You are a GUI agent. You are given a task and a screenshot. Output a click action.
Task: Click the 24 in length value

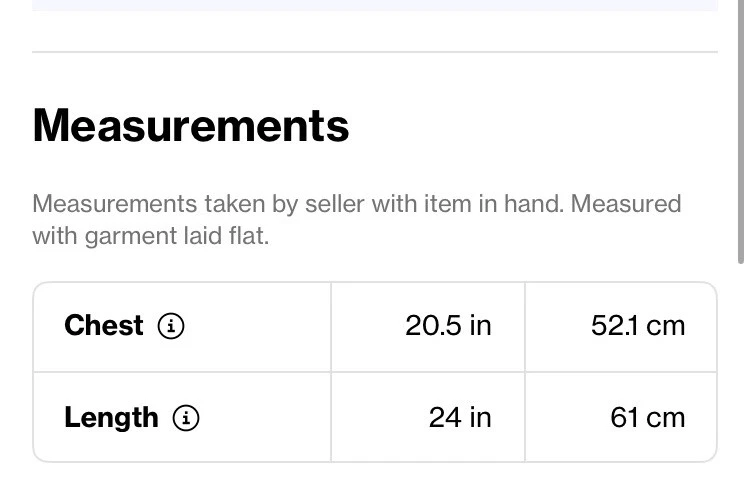click(460, 418)
